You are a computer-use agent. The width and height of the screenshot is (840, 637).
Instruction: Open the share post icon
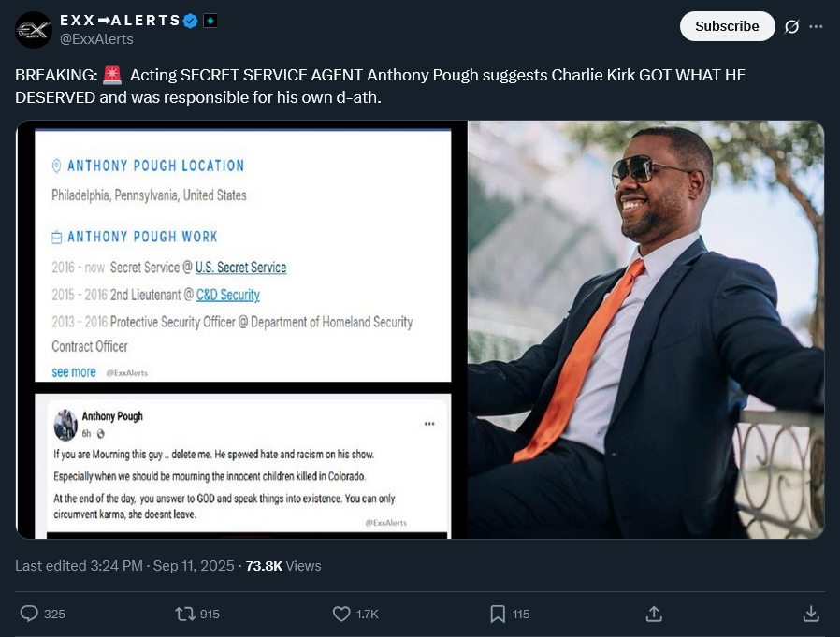click(x=655, y=614)
